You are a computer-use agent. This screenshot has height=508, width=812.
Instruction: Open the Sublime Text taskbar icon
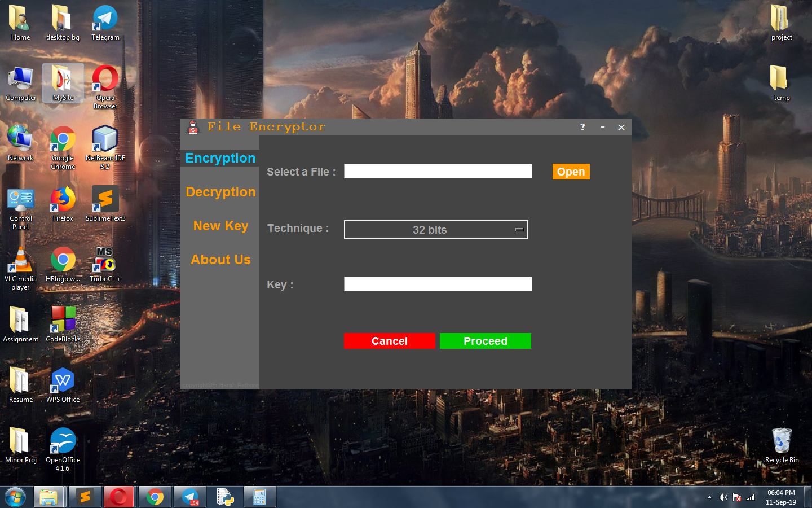[85, 497]
